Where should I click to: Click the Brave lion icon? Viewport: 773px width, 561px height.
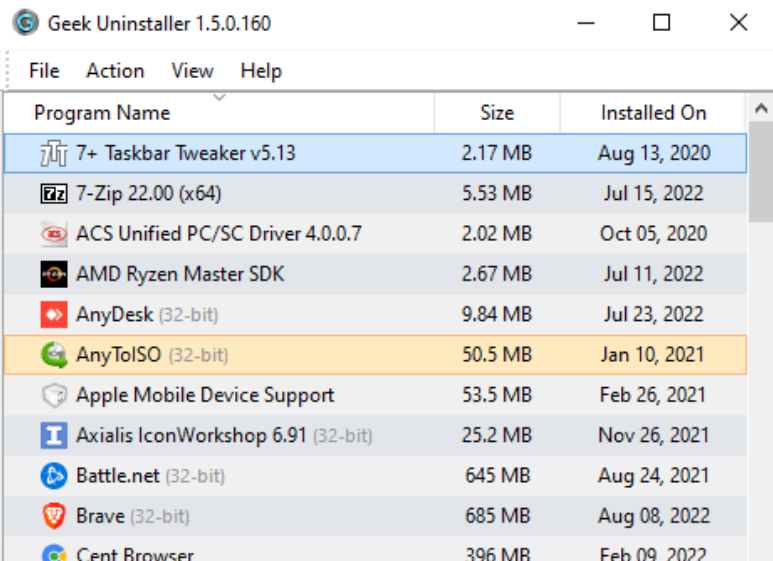pyautogui.click(x=54, y=516)
